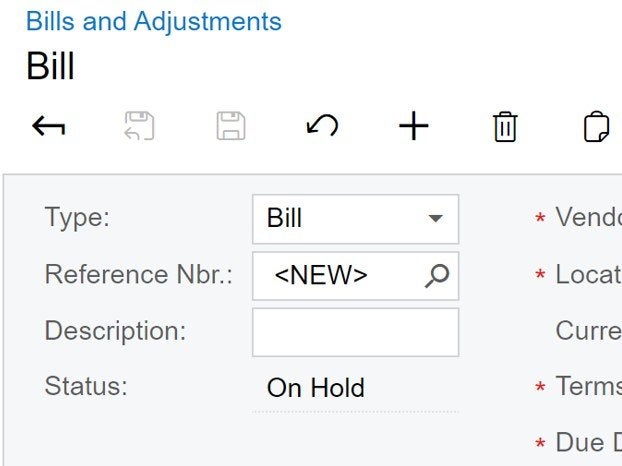Click the magnifier in Reference Nbr field
The width and height of the screenshot is (622, 466).
[x=437, y=276]
